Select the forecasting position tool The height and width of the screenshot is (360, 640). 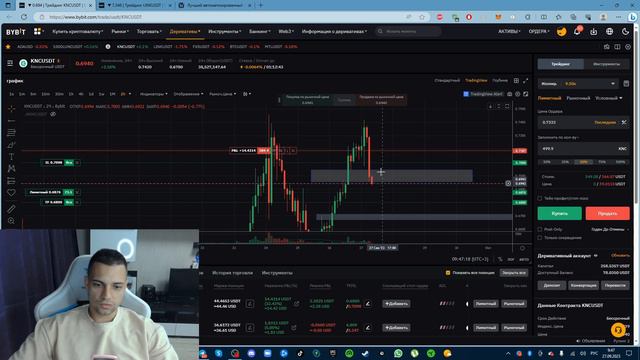point(11,180)
